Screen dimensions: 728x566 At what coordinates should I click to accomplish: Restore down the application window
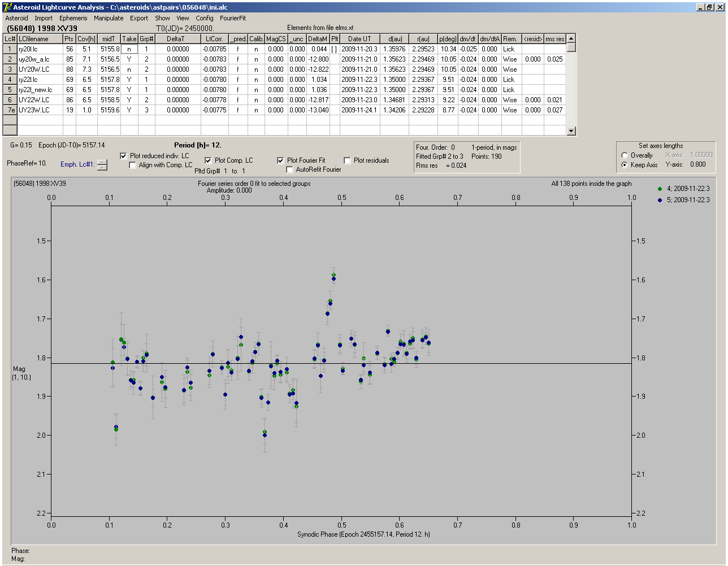pyautogui.click(x=709, y=7)
